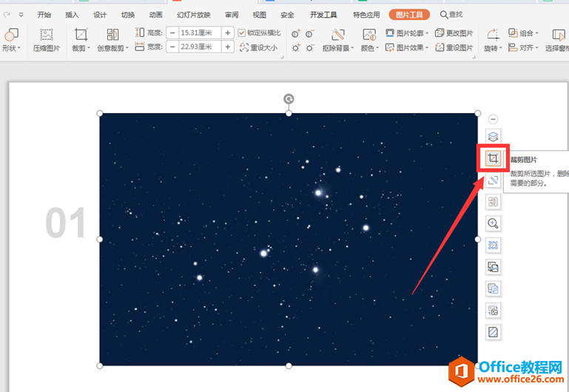Go to the 设计 tab
Screen dimensions: 569x392
point(100,15)
